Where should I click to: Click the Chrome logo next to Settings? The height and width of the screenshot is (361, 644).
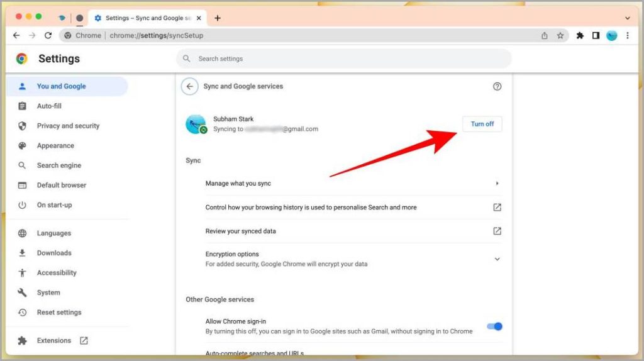(x=22, y=58)
